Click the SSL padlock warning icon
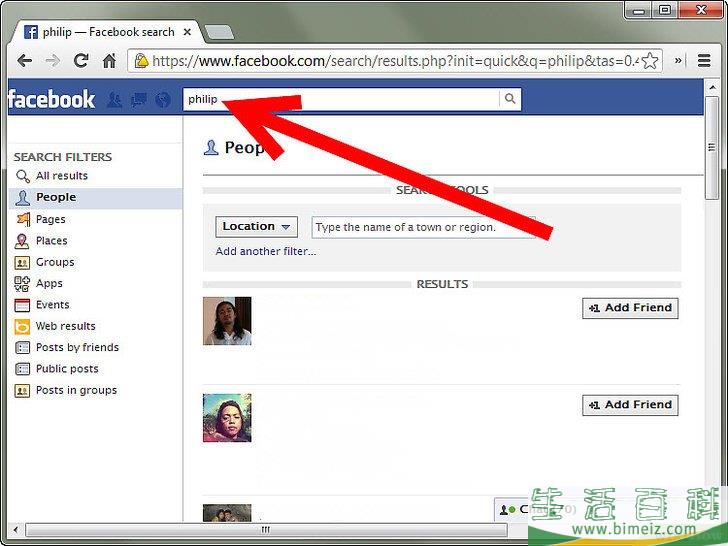728x546 pixels. pos(141,60)
